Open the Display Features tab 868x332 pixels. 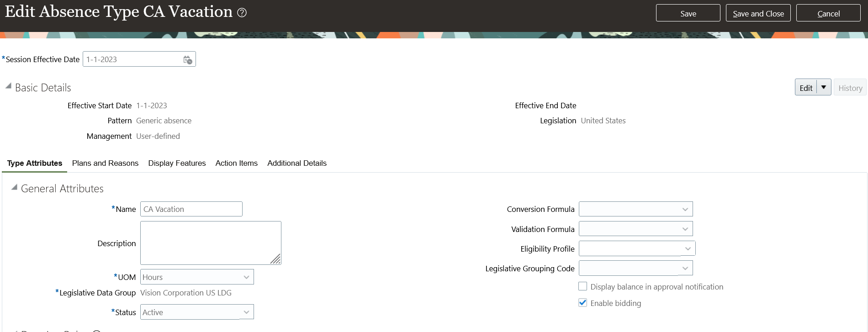pyautogui.click(x=177, y=163)
